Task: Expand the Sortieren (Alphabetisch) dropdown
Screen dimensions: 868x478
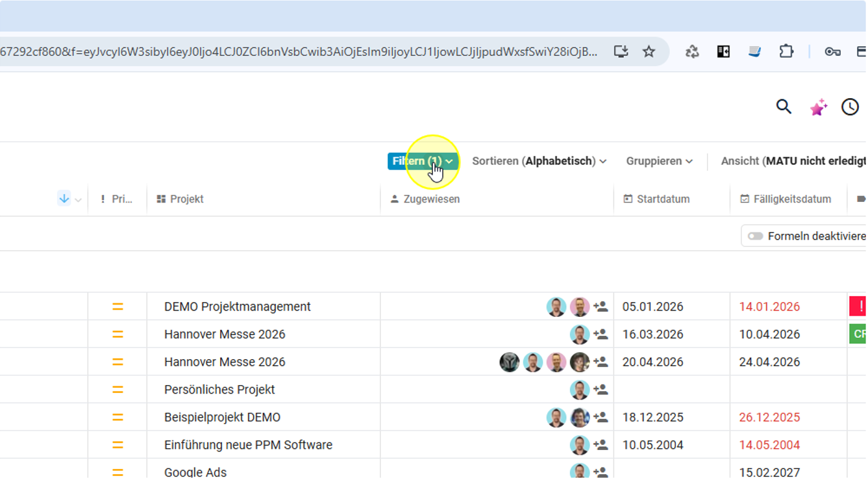Action: 539,161
